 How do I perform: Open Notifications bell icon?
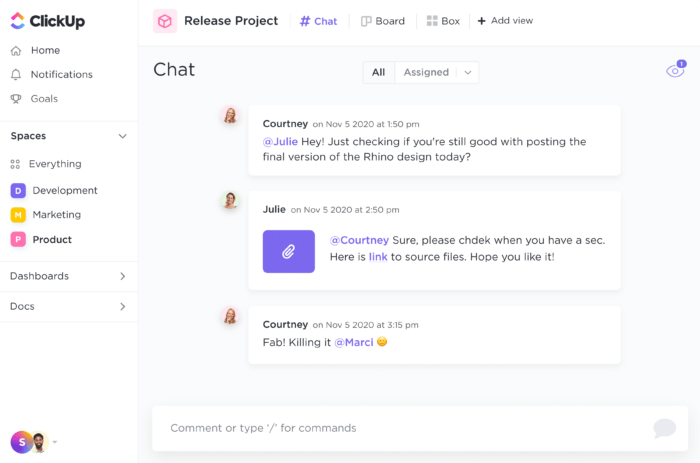(x=16, y=75)
